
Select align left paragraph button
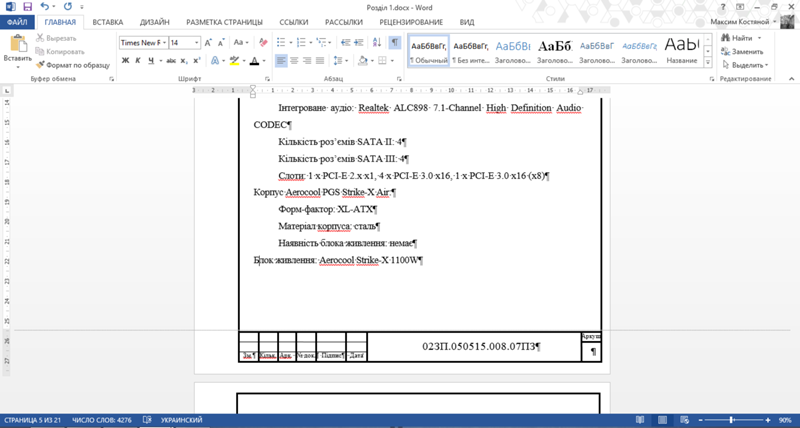pyautogui.click(x=281, y=61)
